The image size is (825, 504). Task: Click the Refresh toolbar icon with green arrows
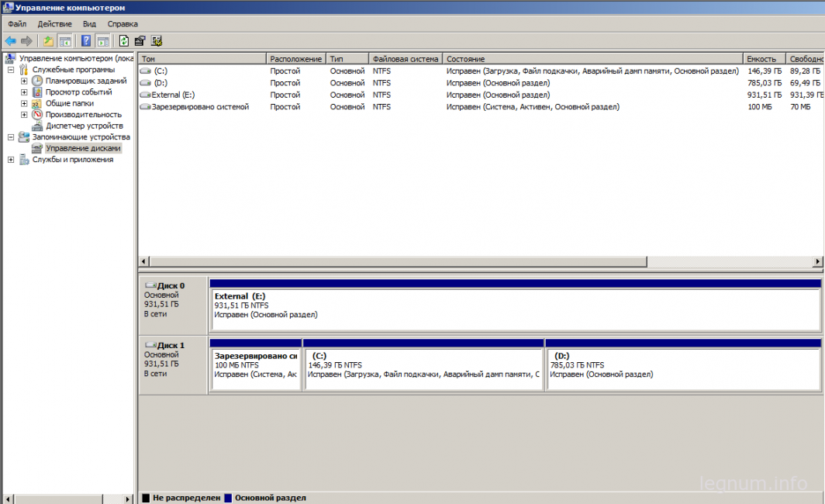tap(123, 41)
